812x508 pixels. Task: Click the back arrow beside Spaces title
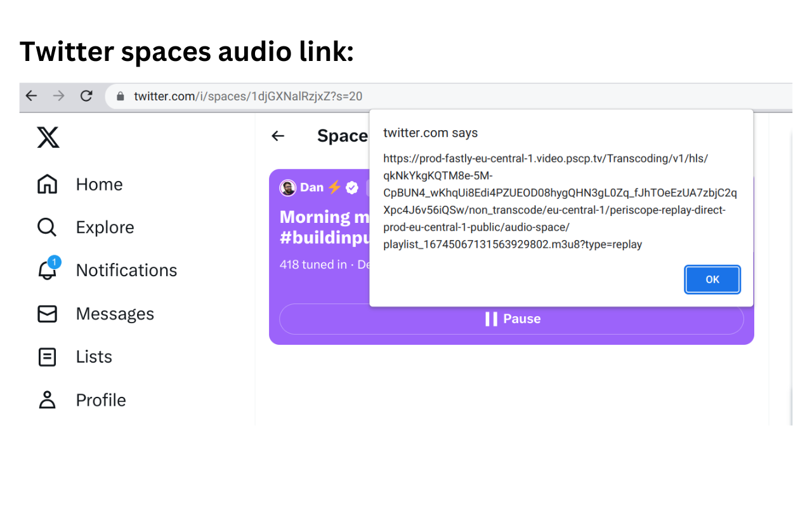click(x=278, y=136)
